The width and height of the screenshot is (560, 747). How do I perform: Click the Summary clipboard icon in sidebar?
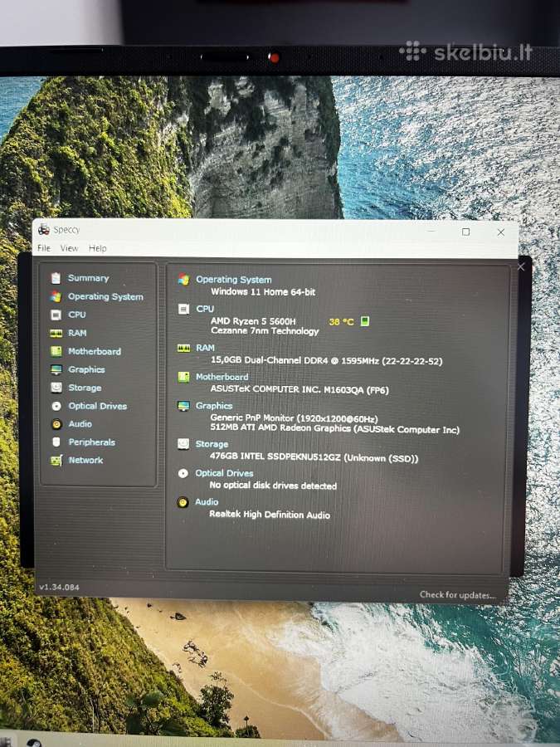[56, 278]
